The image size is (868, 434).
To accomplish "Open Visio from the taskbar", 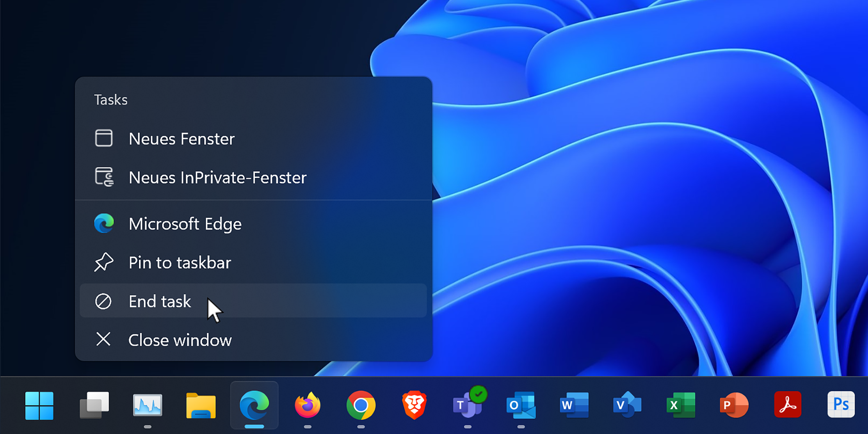I will tap(627, 405).
